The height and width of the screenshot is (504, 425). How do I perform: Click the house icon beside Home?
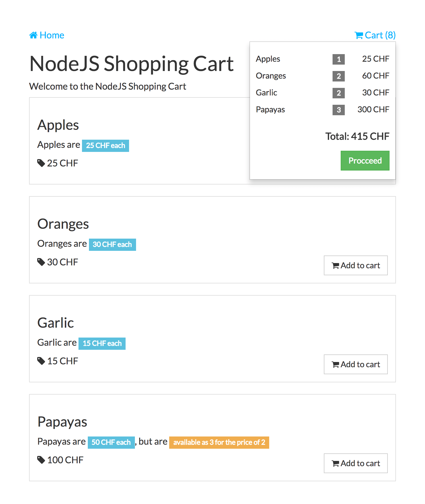pyautogui.click(x=33, y=35)
